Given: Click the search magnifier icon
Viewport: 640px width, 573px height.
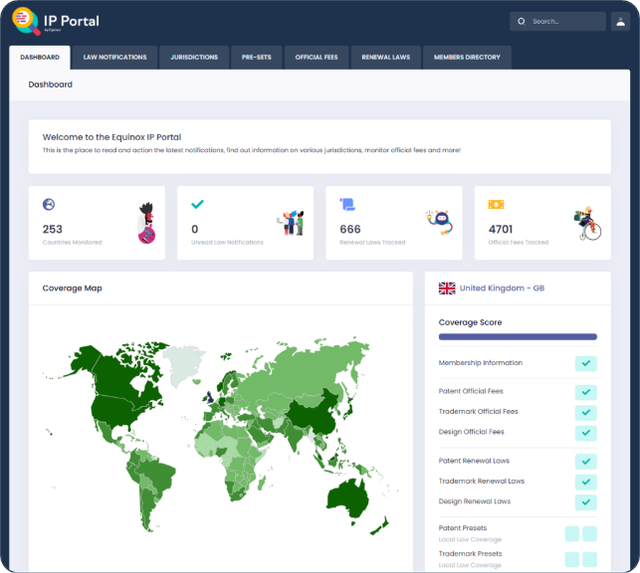Looking at the screenshot, I should [x=521, y=21].
